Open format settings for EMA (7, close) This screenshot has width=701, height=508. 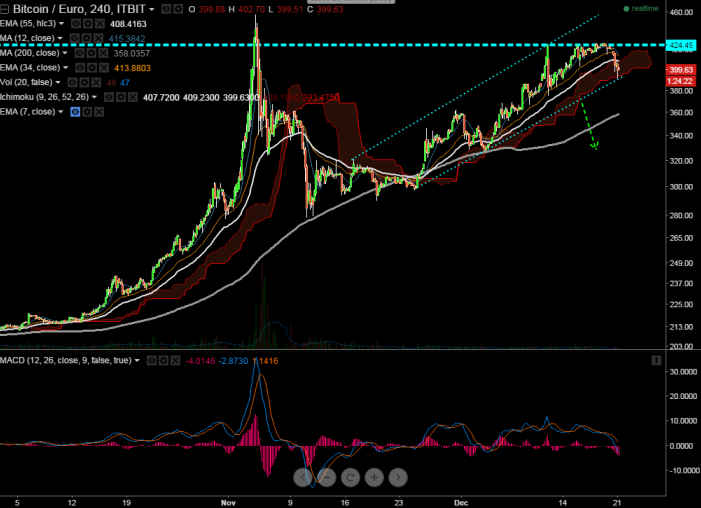pos(88,112)
